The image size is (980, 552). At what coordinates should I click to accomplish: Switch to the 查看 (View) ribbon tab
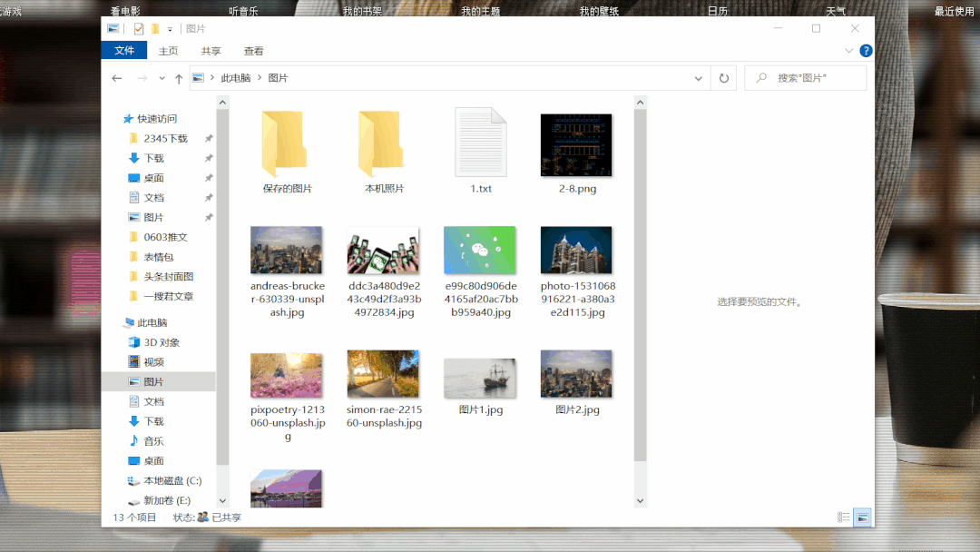point(253,51)
